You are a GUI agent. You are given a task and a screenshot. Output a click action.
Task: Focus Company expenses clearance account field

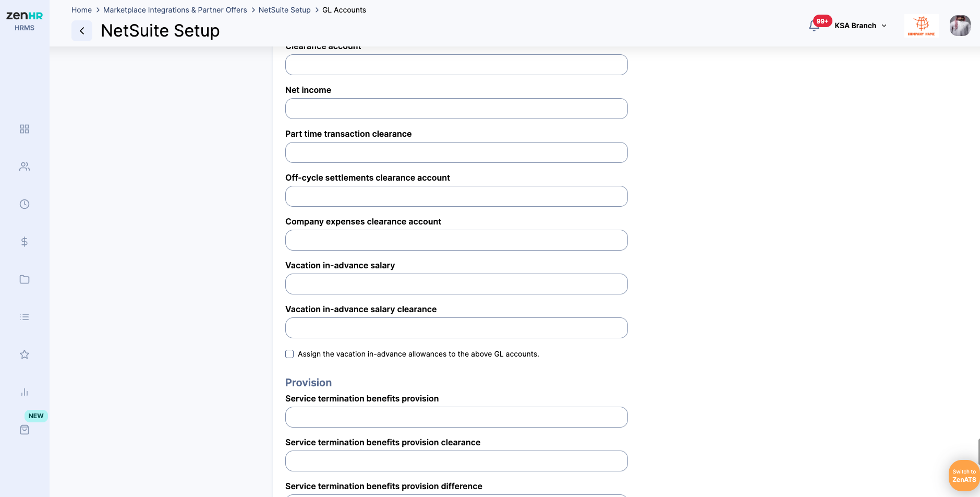tap(456, 240)
